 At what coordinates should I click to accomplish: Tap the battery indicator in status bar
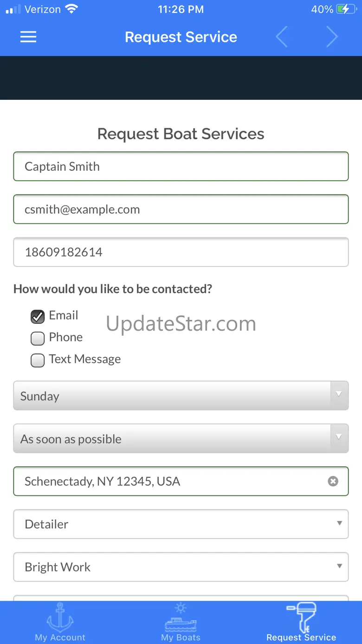point(346,9)
